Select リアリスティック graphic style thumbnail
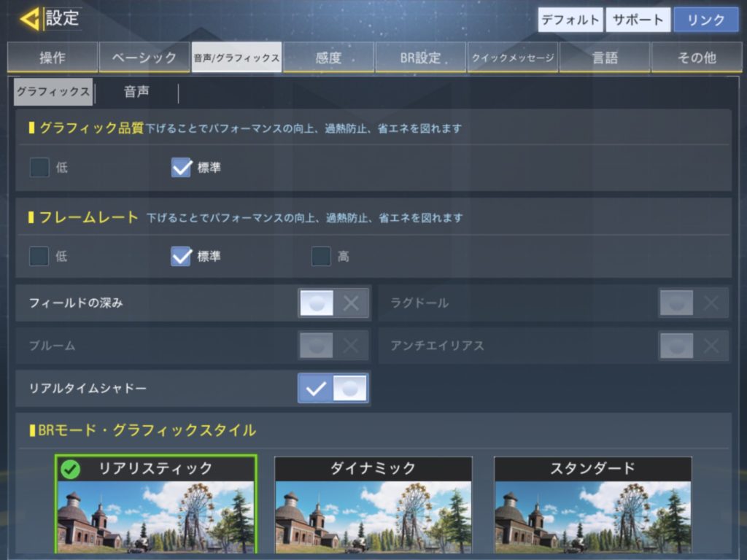 [156, 505]
